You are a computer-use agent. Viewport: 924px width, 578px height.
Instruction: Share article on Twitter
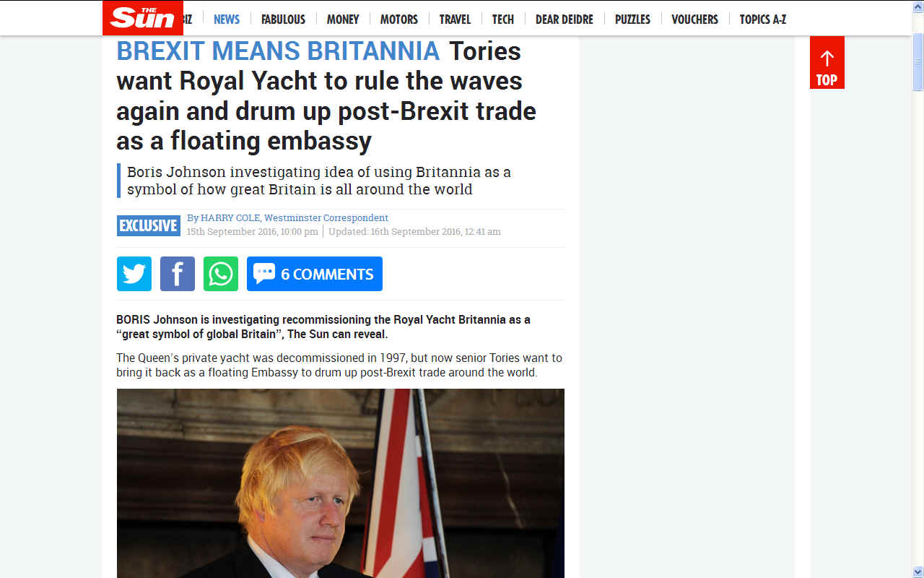134,274
